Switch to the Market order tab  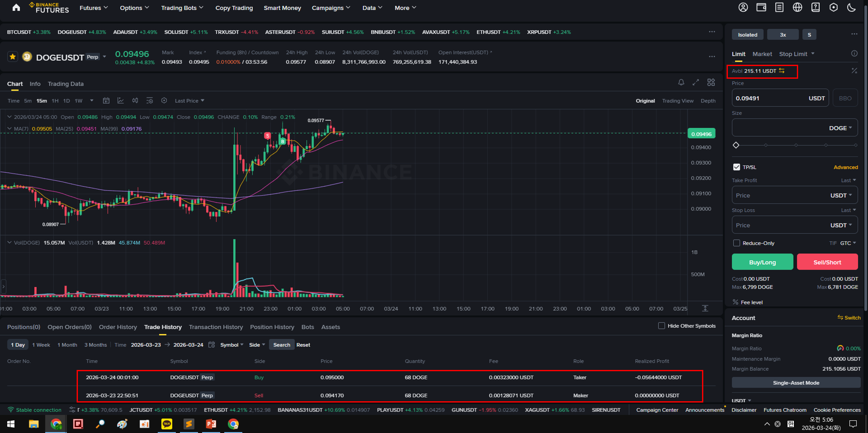point(762,54)
